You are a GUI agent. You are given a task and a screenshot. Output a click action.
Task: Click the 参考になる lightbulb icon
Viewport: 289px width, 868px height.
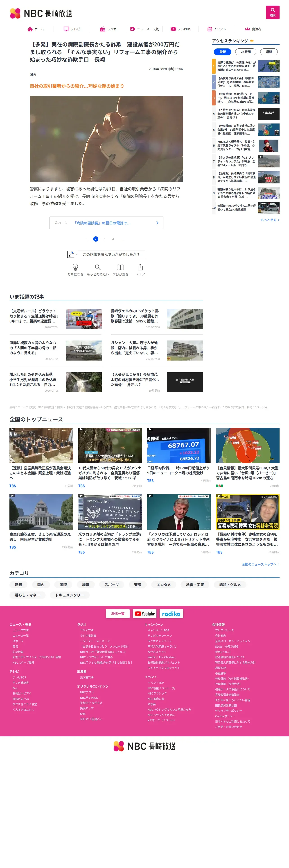pyautogui.click(x=75, y=267)
